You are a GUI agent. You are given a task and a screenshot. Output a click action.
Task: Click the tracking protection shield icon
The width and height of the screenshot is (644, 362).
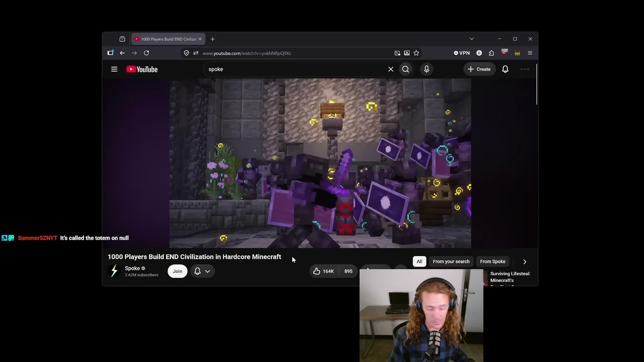tap(186, 53)
